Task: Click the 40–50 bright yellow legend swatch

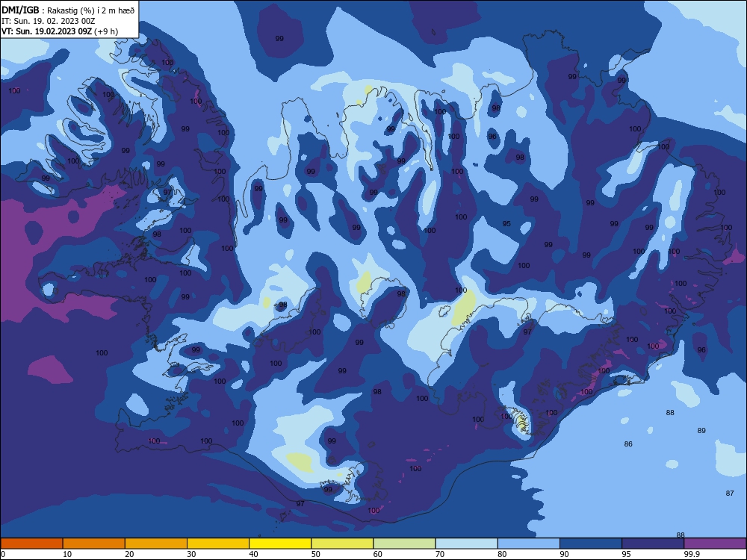Action: click(x=280, y=544)
